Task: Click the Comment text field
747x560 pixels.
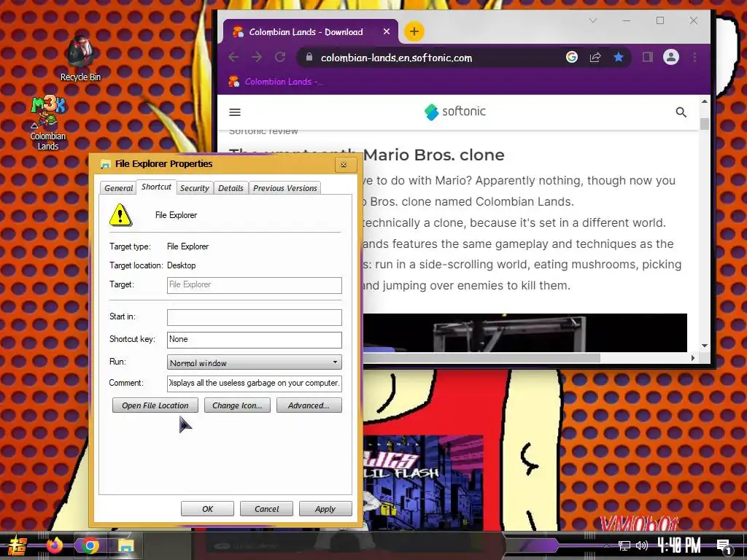Action: [255, 384]
